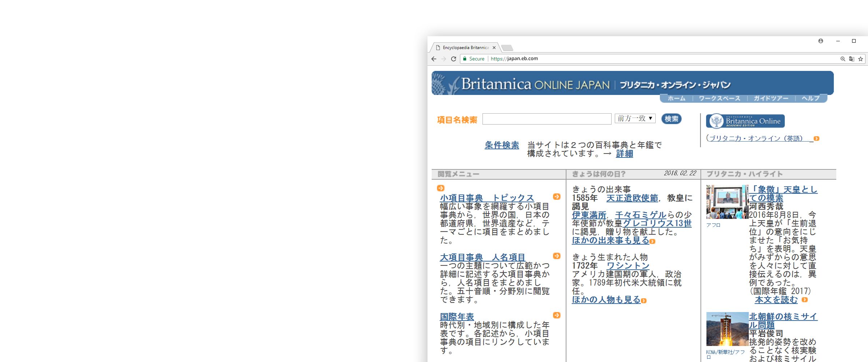Open the 前方一致 match-type dropdown
This screenshot has width=868, height=362.
point(635,118)
